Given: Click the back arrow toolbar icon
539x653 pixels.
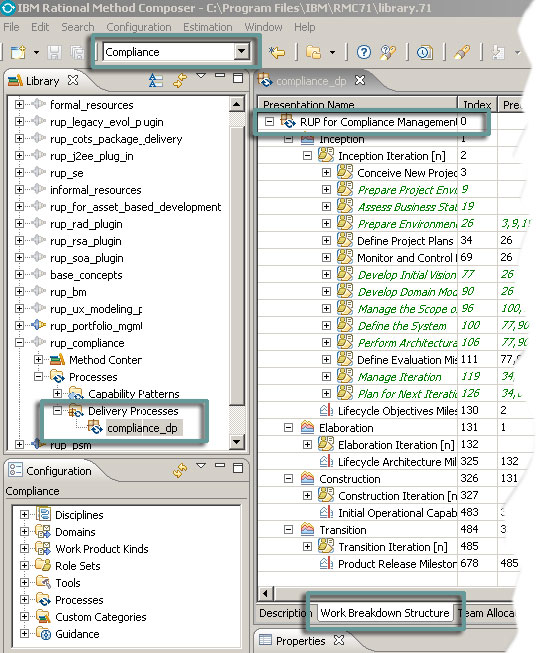Looking at the screenshot, I should click(277, 52).
